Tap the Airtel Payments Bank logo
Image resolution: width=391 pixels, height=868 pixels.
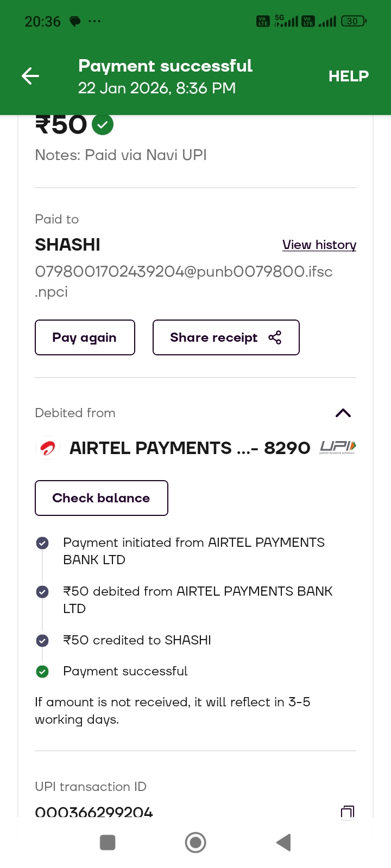click(x=48, y=448)
